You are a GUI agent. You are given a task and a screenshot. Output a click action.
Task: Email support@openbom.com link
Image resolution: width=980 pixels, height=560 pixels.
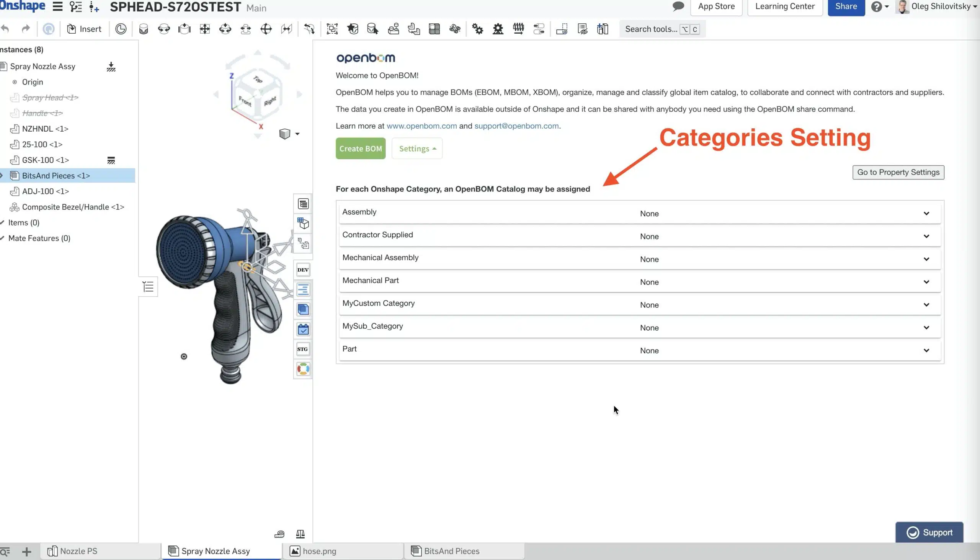point(516,126)
